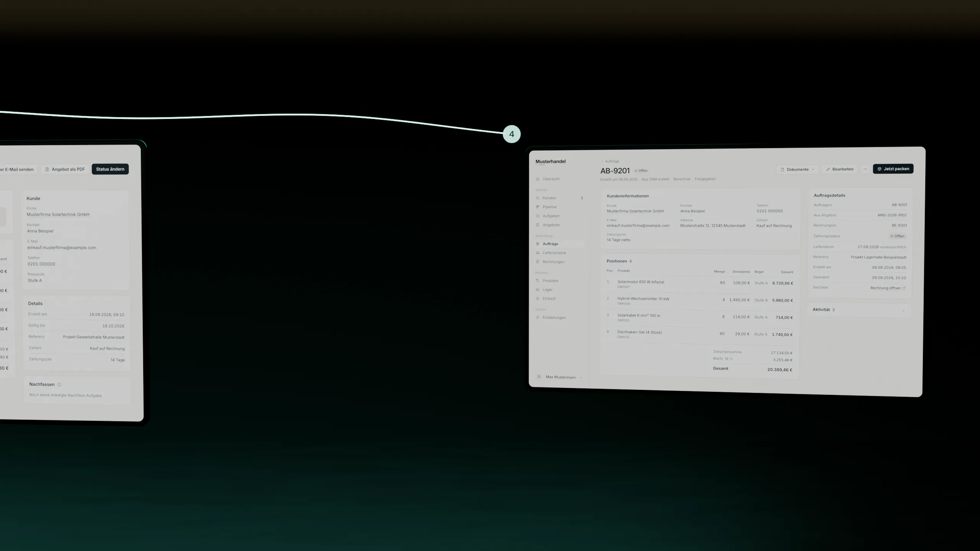Click the einkauf.musterfirma@example.com email in Kundeninformationen
980x551 pixels.
(x=638, y=226)
